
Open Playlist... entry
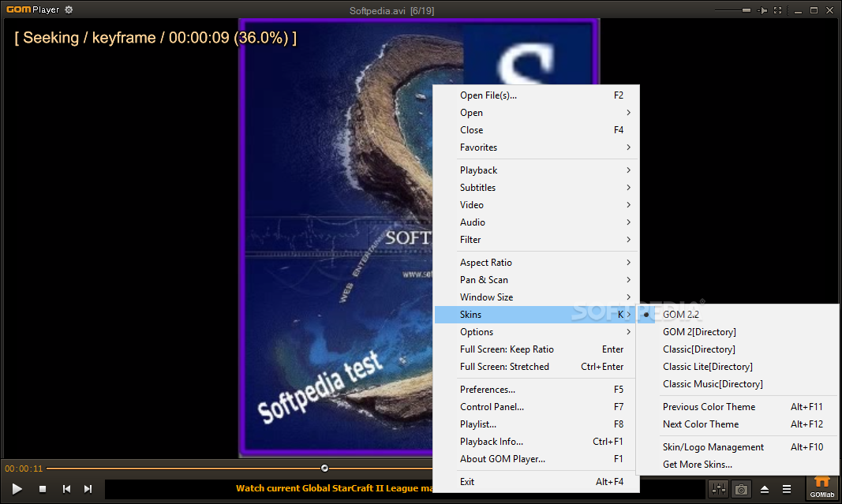[x=536, y=424]
